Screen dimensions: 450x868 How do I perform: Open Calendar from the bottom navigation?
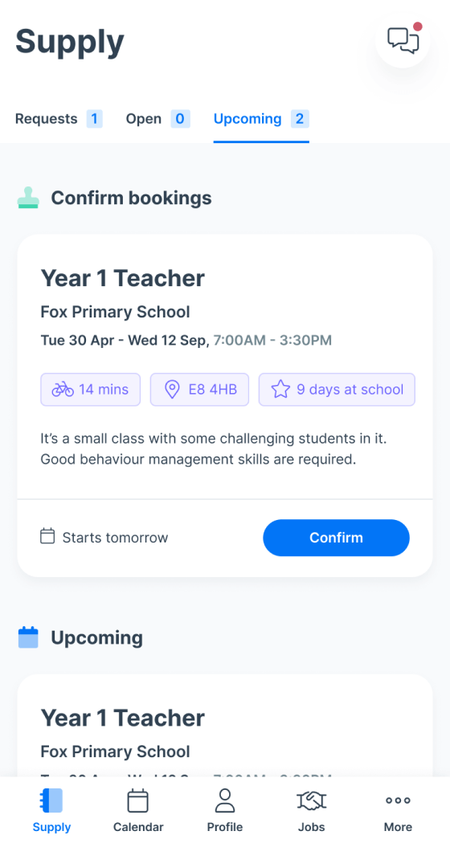tap(138, 810)
